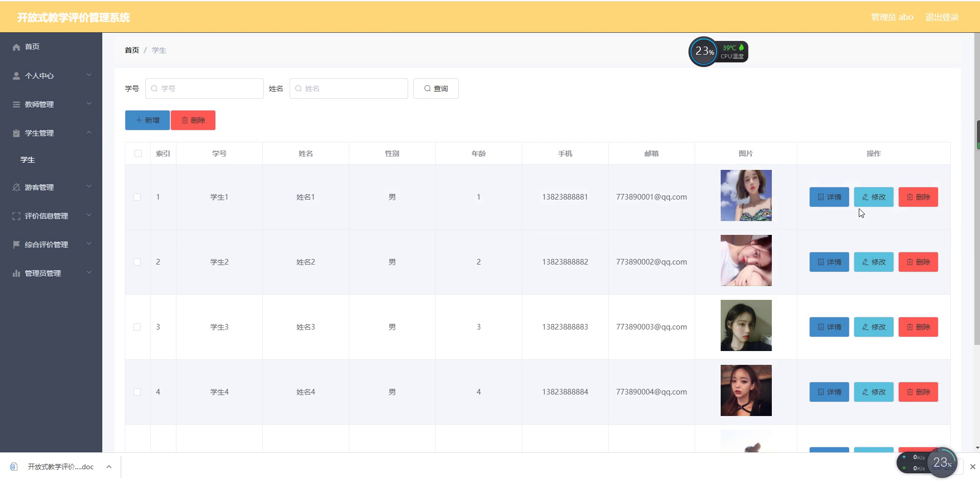Toggle the select-all checkbox in table header

(138, 154)
